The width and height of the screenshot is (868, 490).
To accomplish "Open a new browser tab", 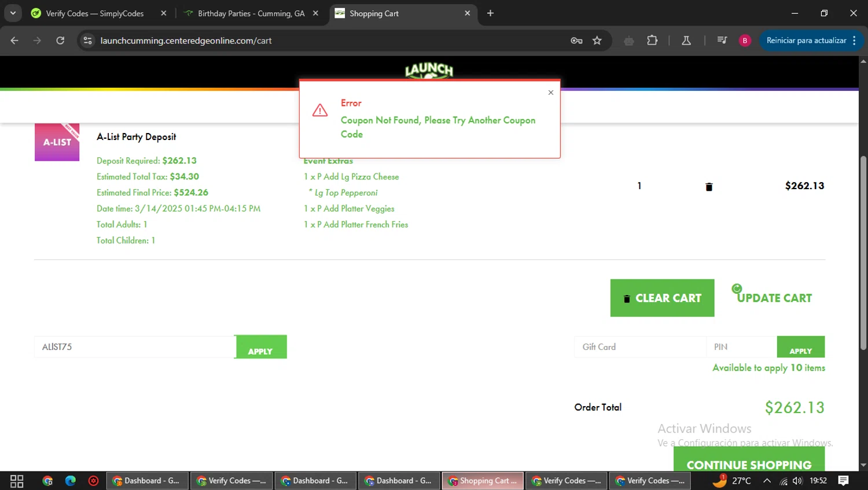I will pos(490,13).
